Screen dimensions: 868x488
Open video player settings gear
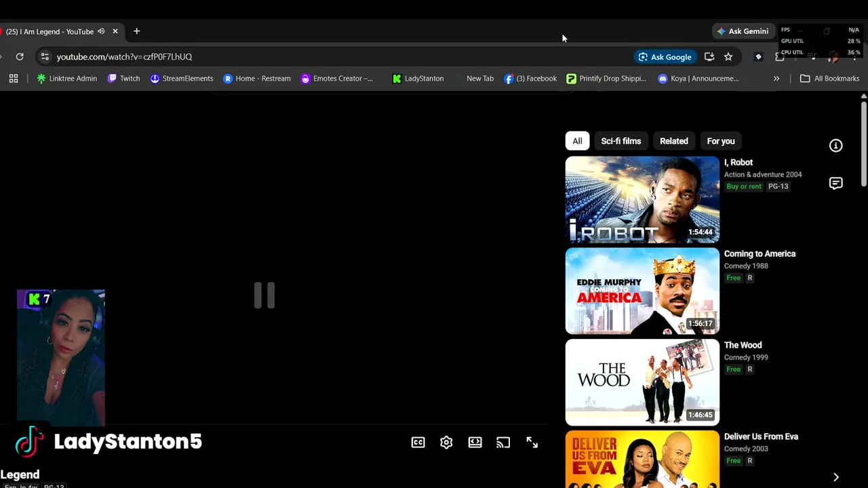446,443
